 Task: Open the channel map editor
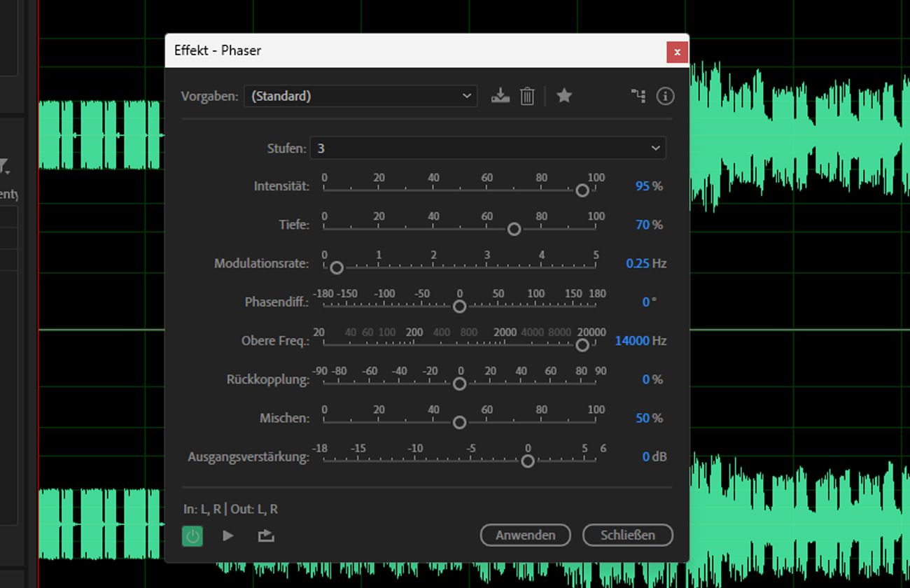tap(638, 96)
